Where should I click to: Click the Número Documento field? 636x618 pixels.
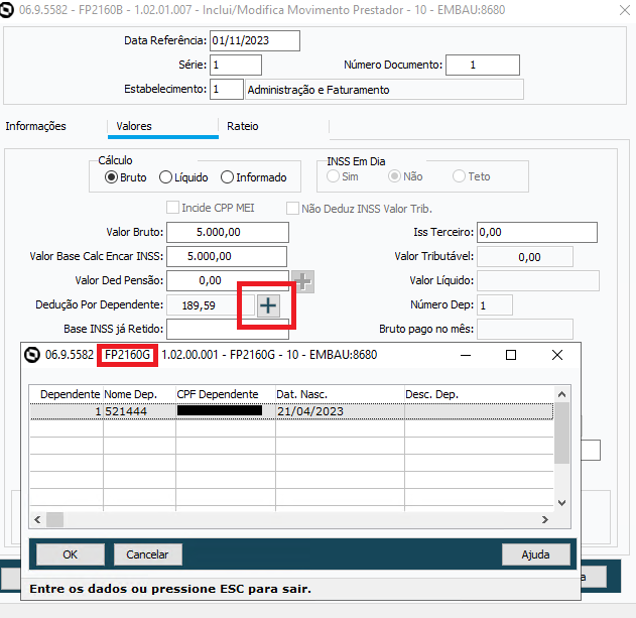pos(483,65)
